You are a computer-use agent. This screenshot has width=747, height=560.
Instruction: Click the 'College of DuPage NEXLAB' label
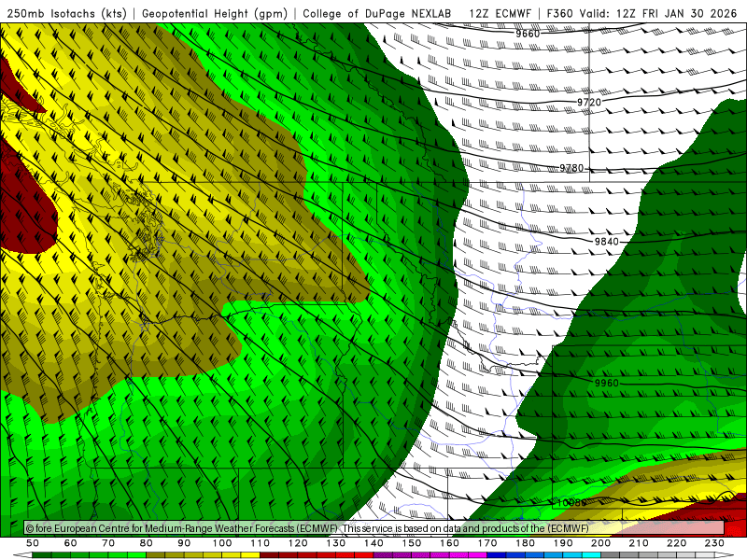377,14
